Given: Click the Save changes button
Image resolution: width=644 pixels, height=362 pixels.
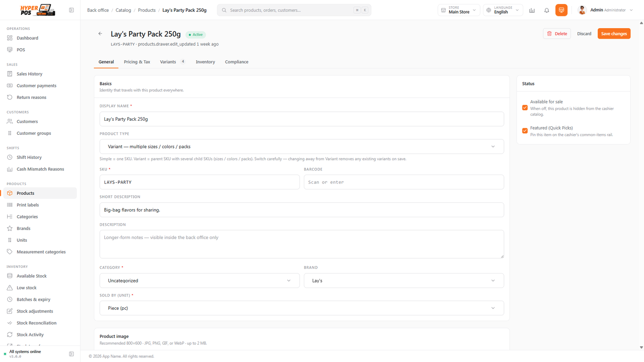Looking at the screenshot, I should click(614, 34).
